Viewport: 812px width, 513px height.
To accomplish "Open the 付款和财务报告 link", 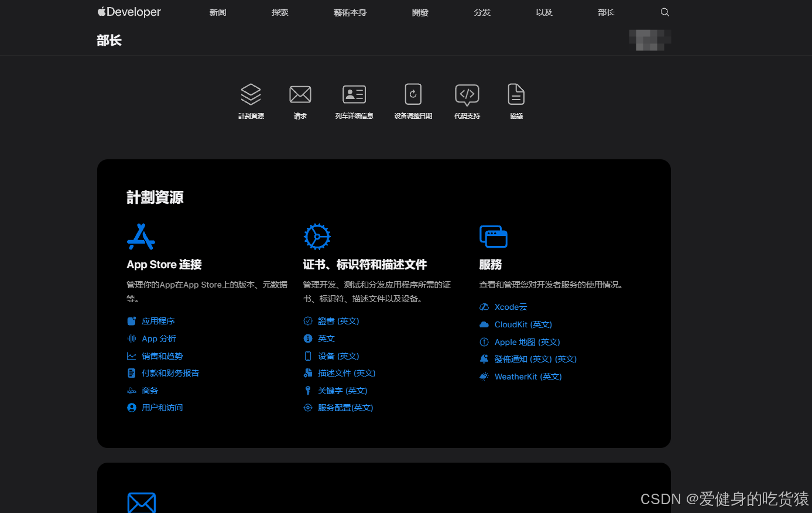I will click(x=170, y=373).
